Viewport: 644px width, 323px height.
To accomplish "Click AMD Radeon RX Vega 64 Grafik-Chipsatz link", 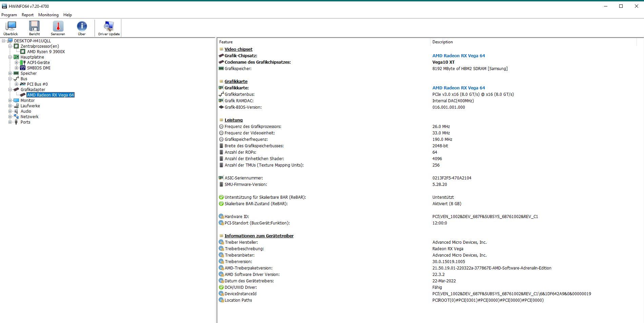I will tap(459, 56).
